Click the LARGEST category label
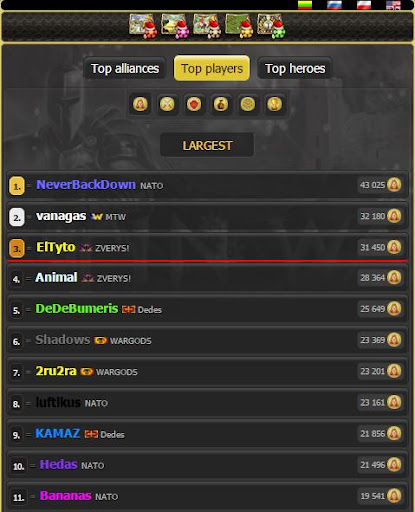The height and width of the screenshot is (512, 415). coord(207,145)
